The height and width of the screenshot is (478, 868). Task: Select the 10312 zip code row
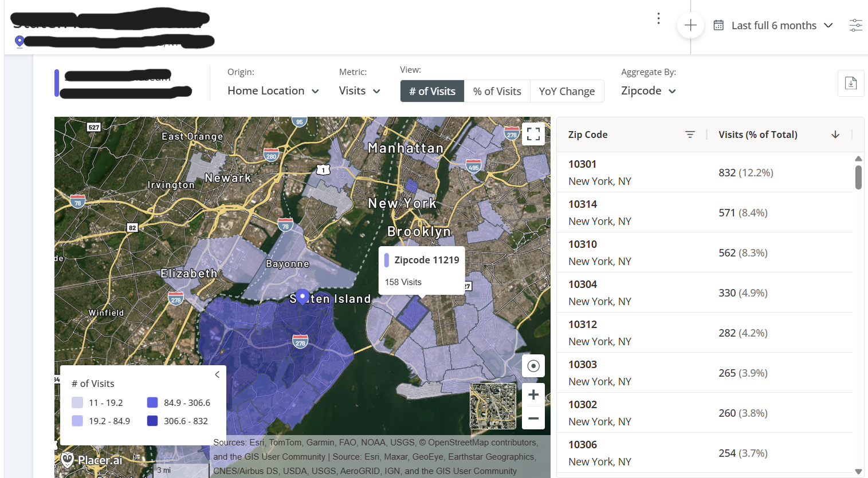tap(705, 333)
